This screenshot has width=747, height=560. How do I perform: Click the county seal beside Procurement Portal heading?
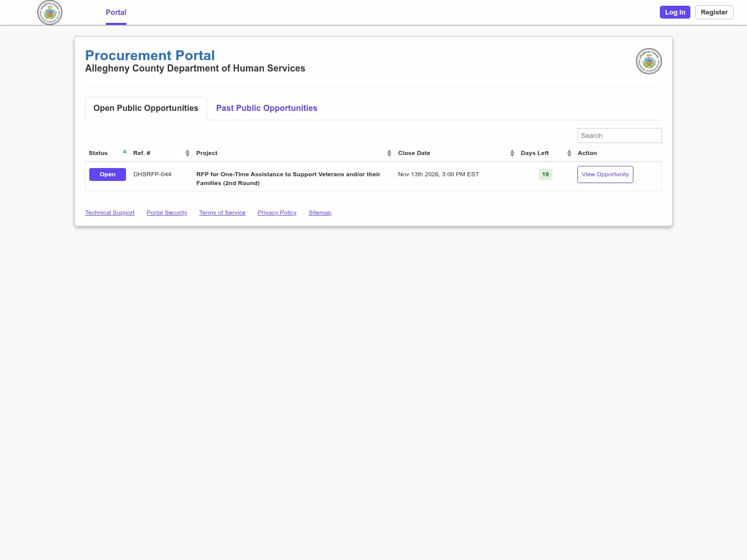point(648,61)
